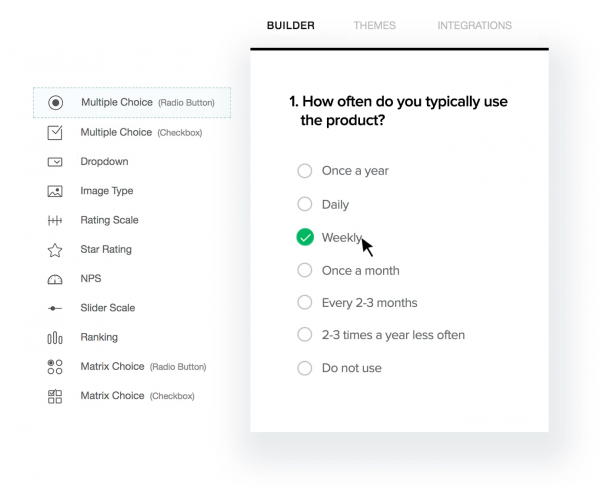Image resolution: width=600 pixels, height=493 pixels.
Task: Pick the Rating Scale icon
Action: (56, 220)
